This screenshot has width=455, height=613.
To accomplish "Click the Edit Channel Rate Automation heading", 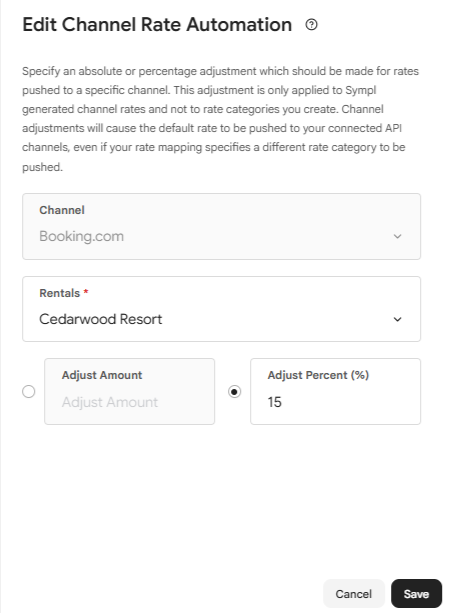I will point(157,25).
